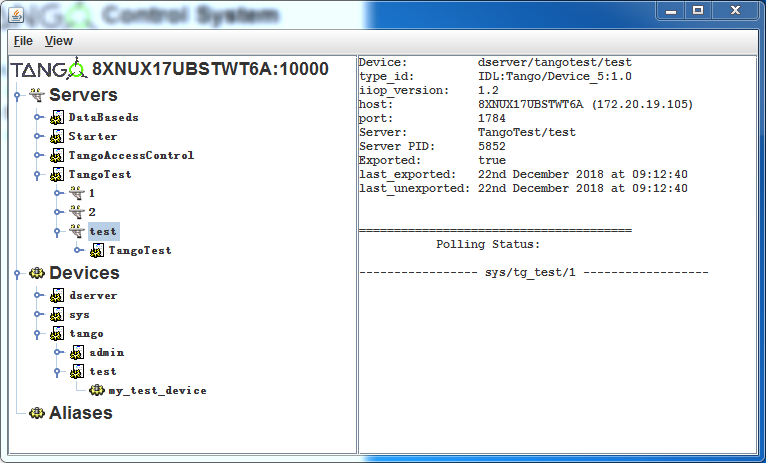Screen dimensions: 766x463
Task: Expand TangoTest instance 1
Action: coord(58,193)
